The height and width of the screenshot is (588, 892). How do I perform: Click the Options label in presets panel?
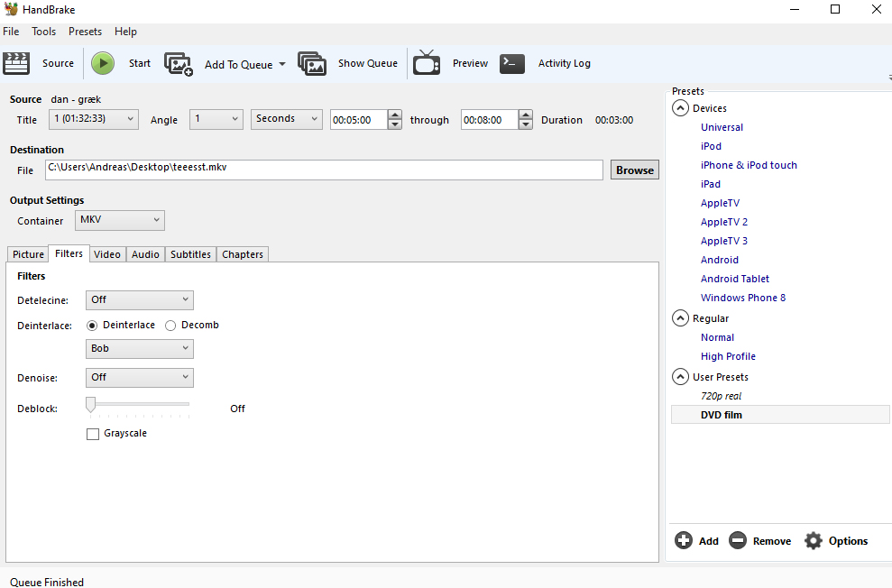click(x=848, y=541)
